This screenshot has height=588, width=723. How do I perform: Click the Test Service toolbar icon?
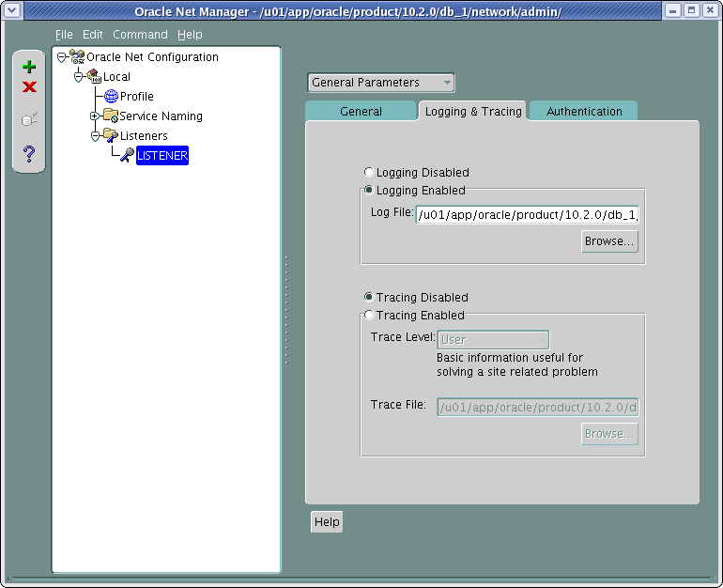[29, 120]
